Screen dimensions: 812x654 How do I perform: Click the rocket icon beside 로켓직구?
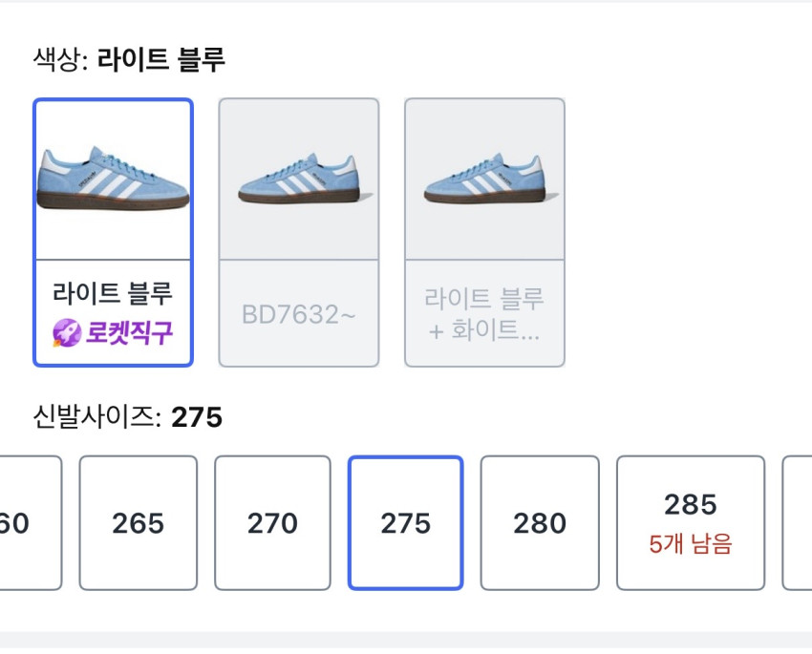(66, 332)
